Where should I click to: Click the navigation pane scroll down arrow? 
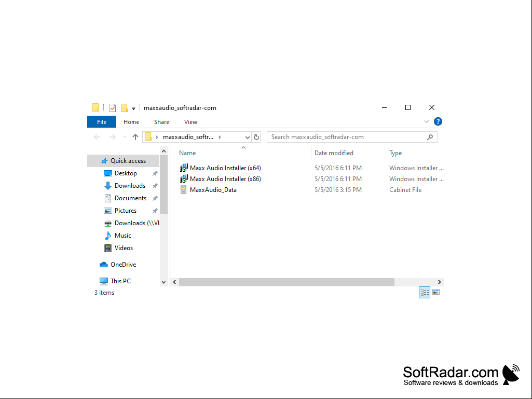click(x=164, y=282)
